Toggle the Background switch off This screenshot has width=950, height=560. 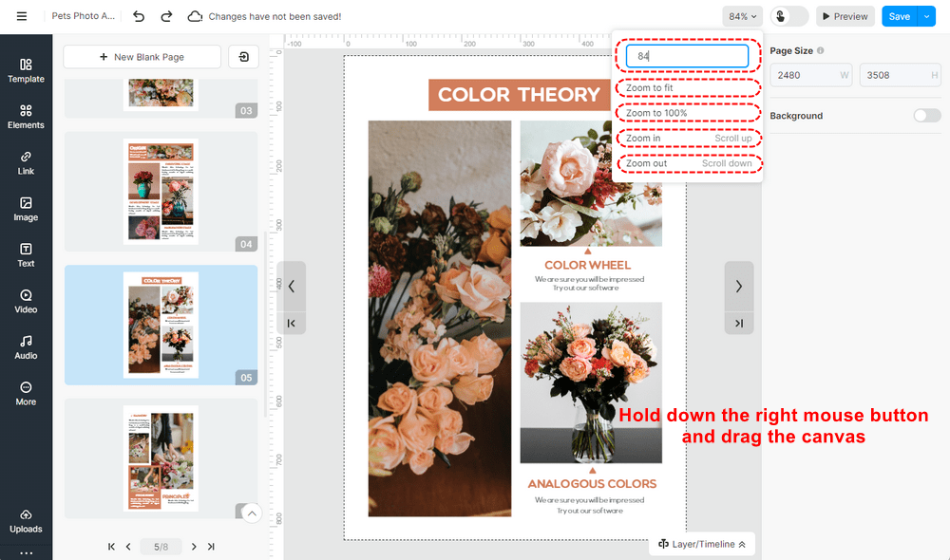[925, 115]
